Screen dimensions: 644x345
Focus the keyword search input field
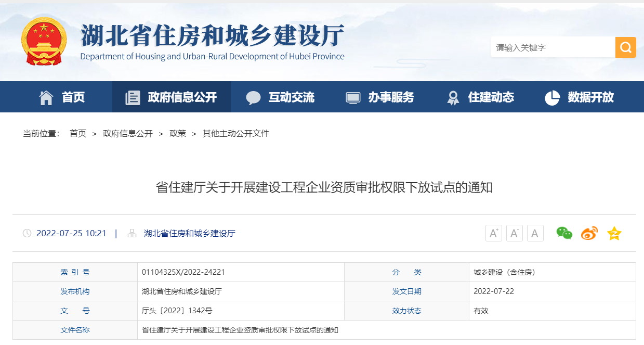[553, 47]
